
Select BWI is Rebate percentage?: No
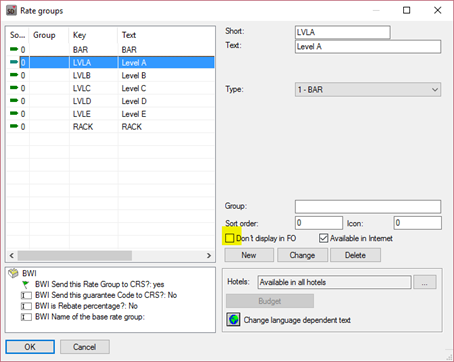click(x=86, y=306)
